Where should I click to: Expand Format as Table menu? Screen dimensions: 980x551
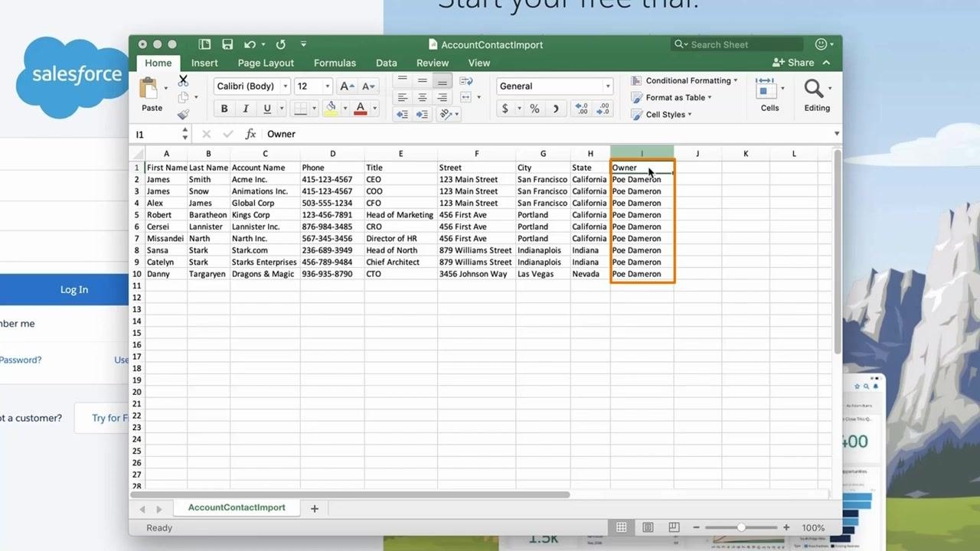(x=671, y=97)
